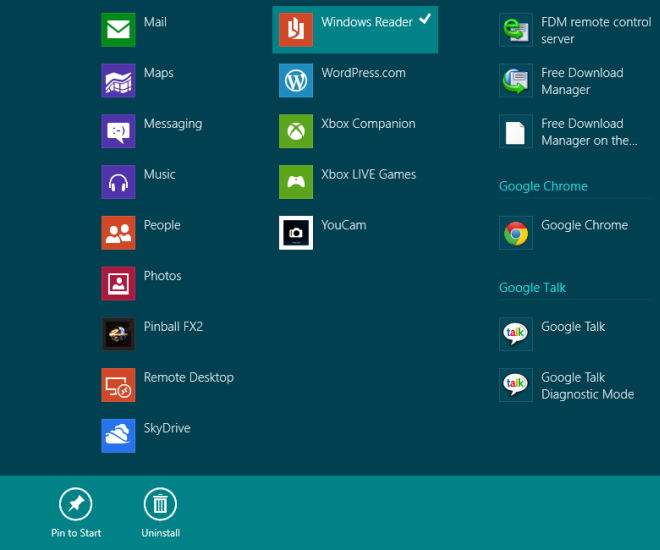Launch the Free Download Manager icon

(516, 80)
